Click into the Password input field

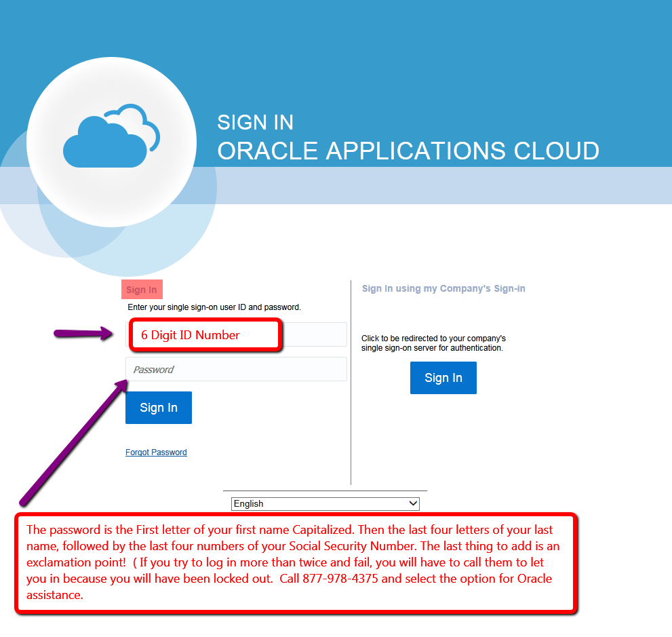click(236, 370)
